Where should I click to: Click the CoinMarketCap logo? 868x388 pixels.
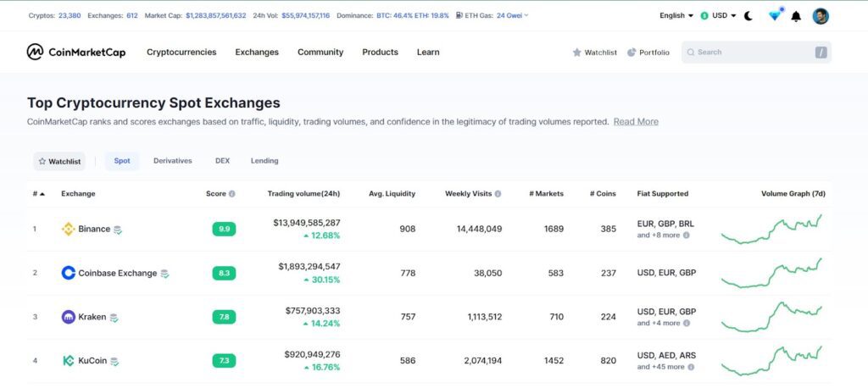(75, 52)
